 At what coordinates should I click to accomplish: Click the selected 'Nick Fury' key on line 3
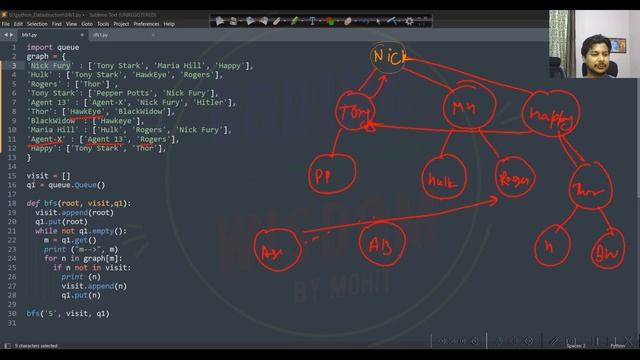click(x=50, y=66)
